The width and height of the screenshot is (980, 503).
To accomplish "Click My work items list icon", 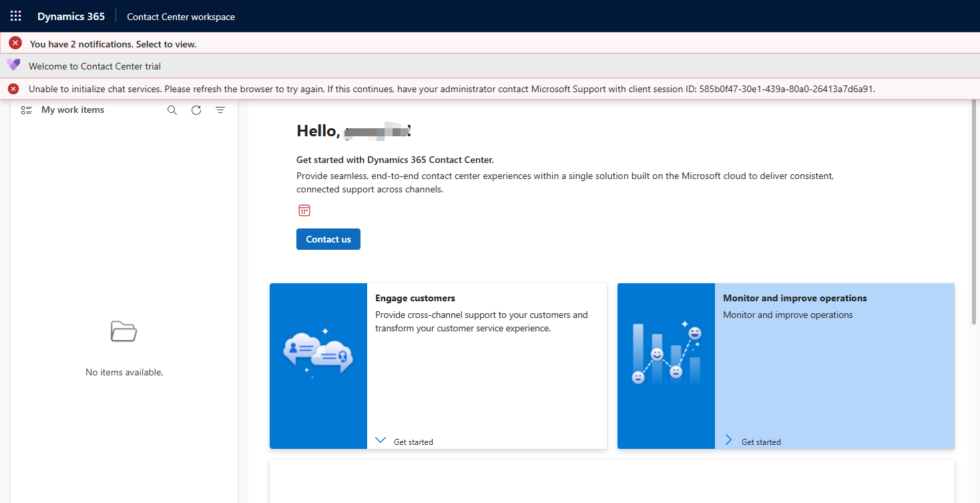I will click(27, 110).
